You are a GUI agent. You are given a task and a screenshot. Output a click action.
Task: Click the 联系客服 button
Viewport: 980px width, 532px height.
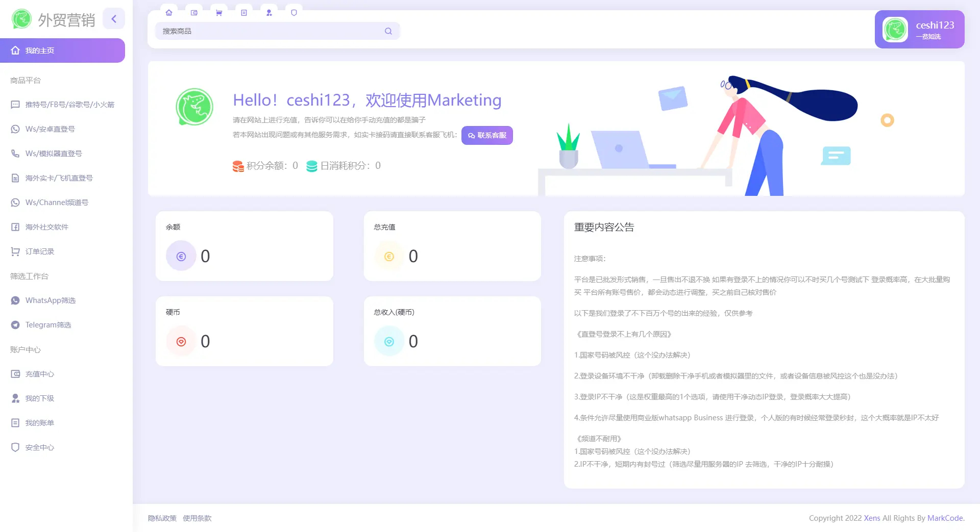tap(487, 135)
